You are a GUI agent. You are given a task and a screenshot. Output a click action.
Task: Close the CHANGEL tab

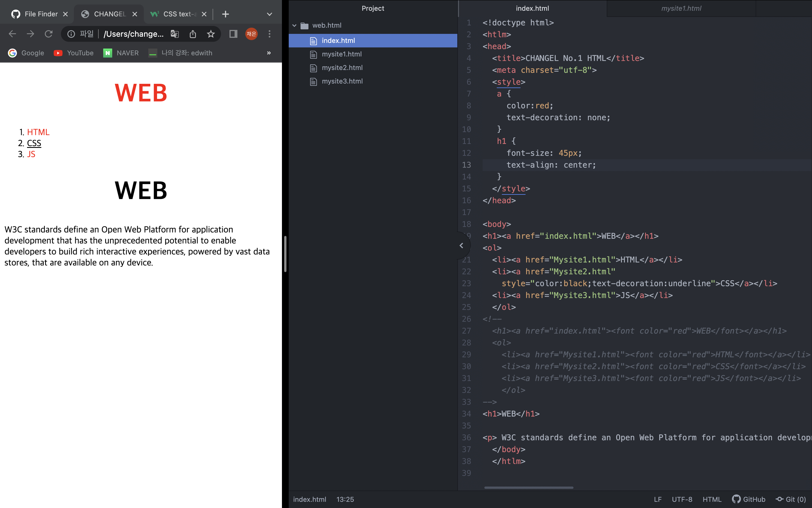tap(134, 14)
